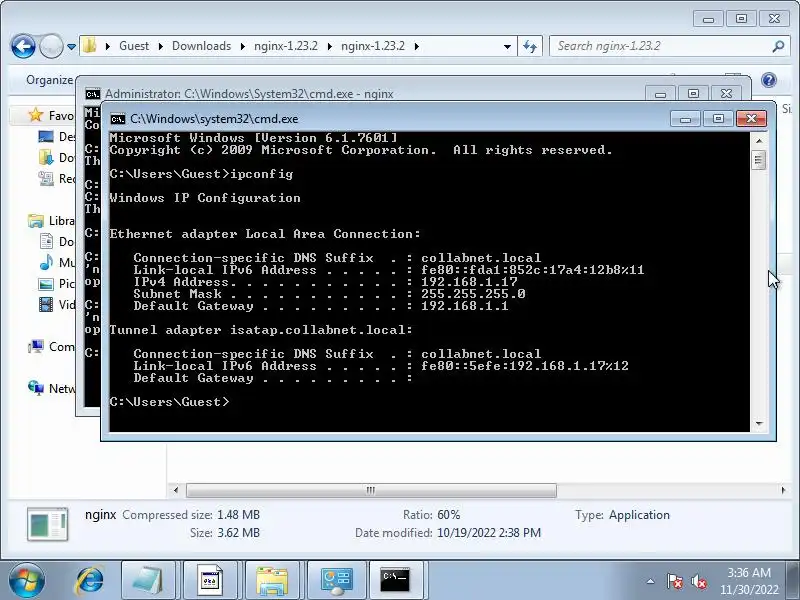Open Windows Explorer from the taskbar

point(272,581)
